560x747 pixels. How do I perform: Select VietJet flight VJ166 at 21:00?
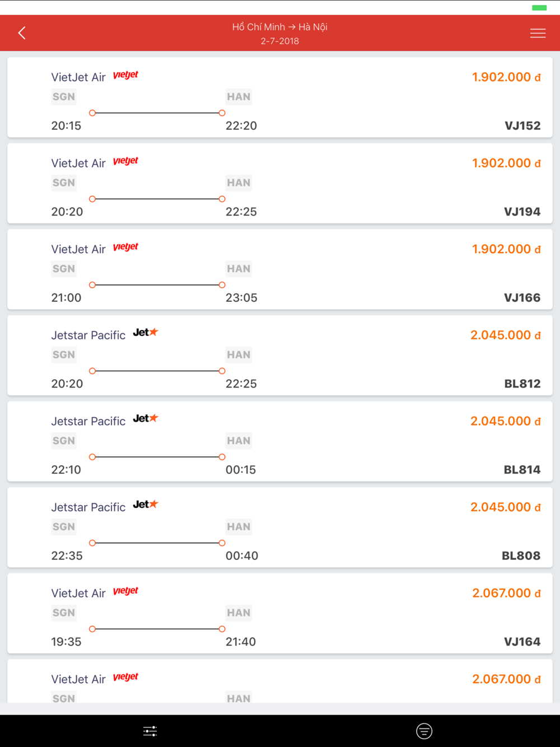[280, 269]
